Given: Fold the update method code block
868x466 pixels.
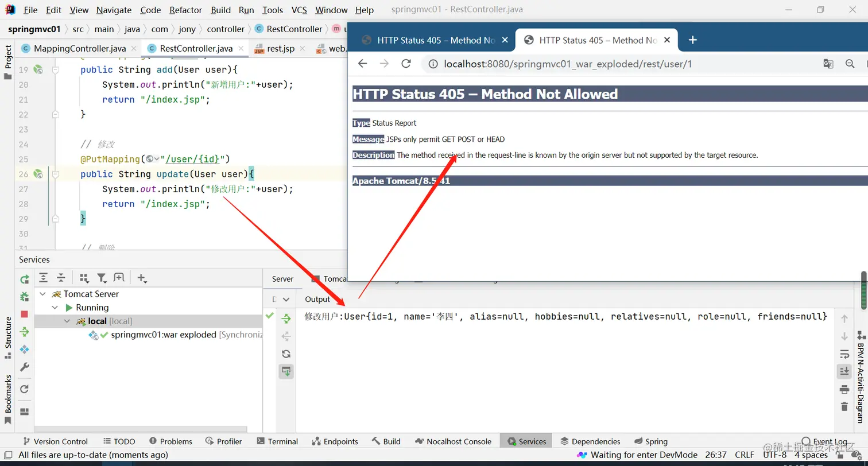Looking at the screenshot, I should coord(56,174).
